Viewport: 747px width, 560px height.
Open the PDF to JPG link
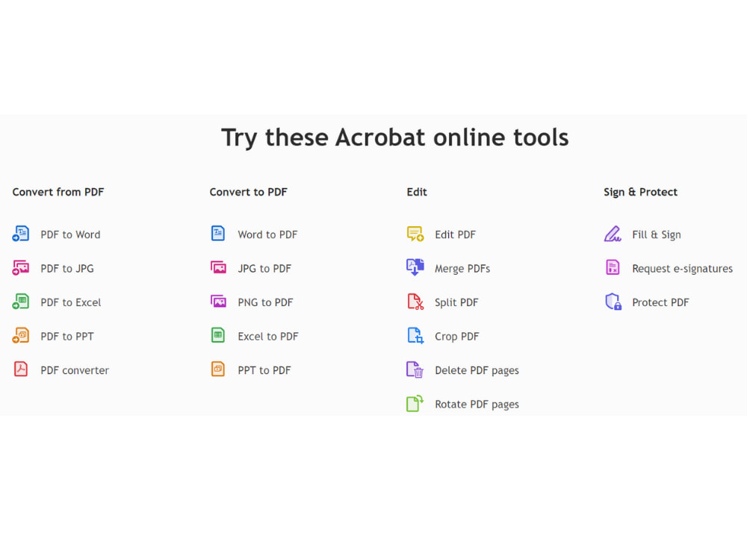[x=67, y=269]
